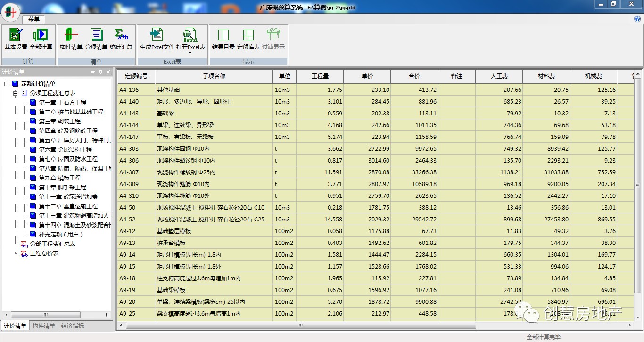Click 子项名称 column header

[x=214, y=76]
